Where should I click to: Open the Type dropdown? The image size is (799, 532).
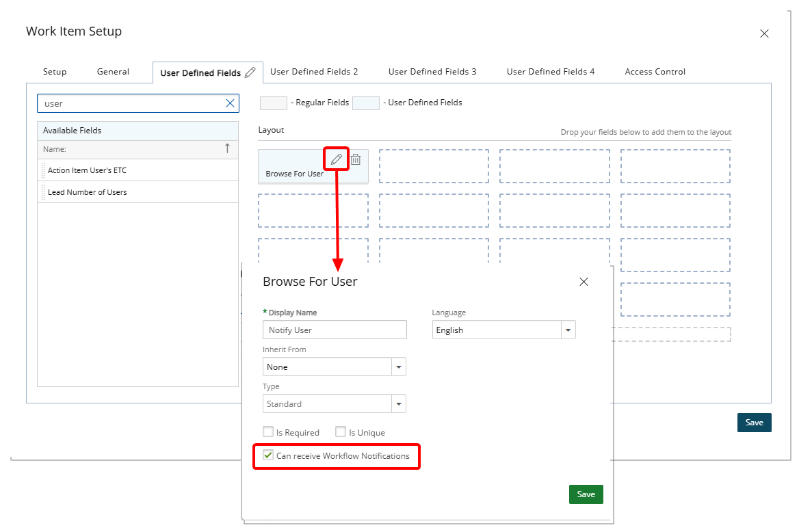coord(398,404)
